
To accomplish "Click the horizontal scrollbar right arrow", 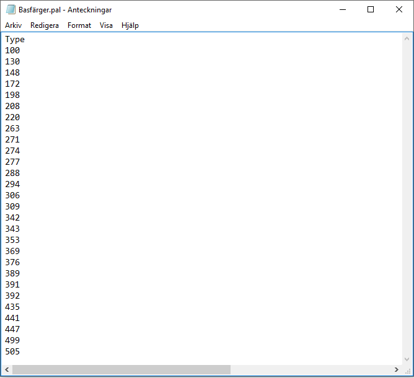I will click(396, 370).
